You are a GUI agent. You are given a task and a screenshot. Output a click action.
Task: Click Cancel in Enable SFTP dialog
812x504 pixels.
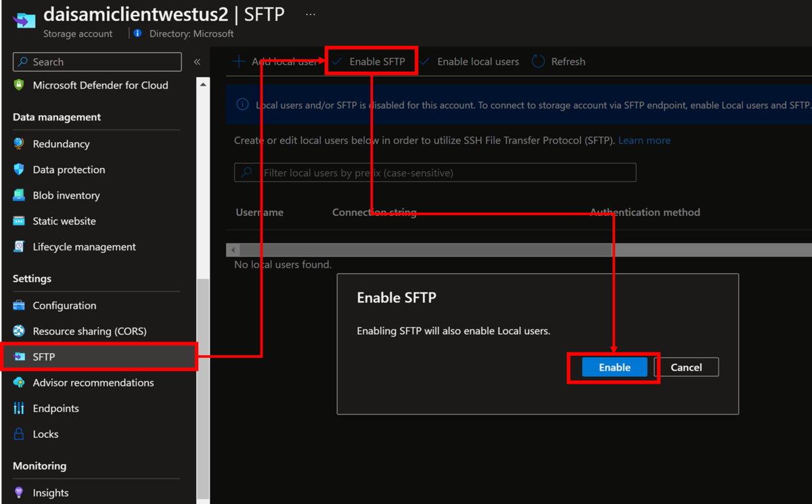tap(686, 367)
